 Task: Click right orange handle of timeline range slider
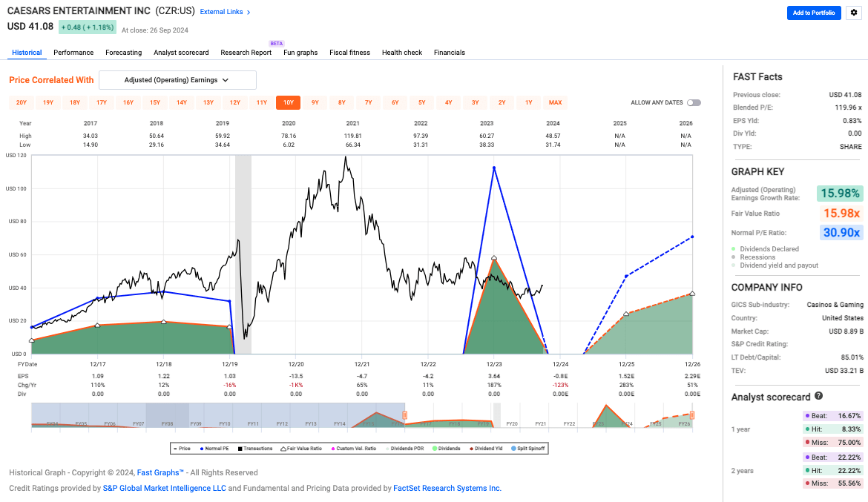(x=692, y=415)
